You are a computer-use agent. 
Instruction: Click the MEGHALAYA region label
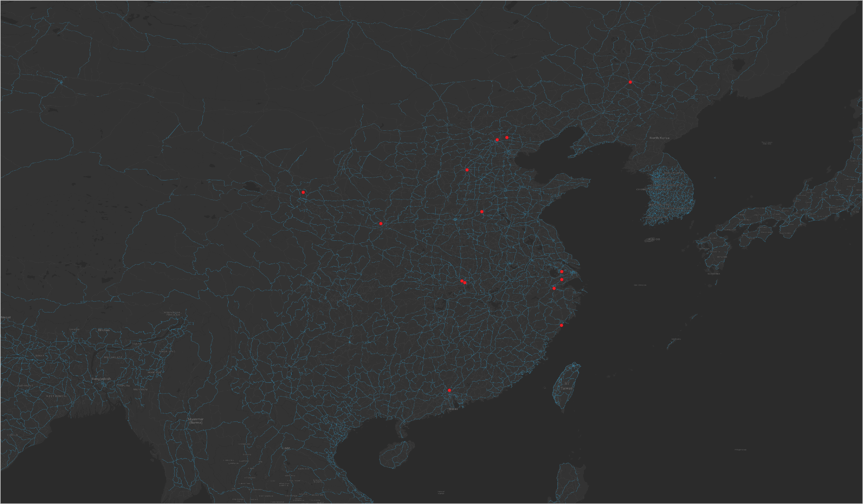pos(113,357)
